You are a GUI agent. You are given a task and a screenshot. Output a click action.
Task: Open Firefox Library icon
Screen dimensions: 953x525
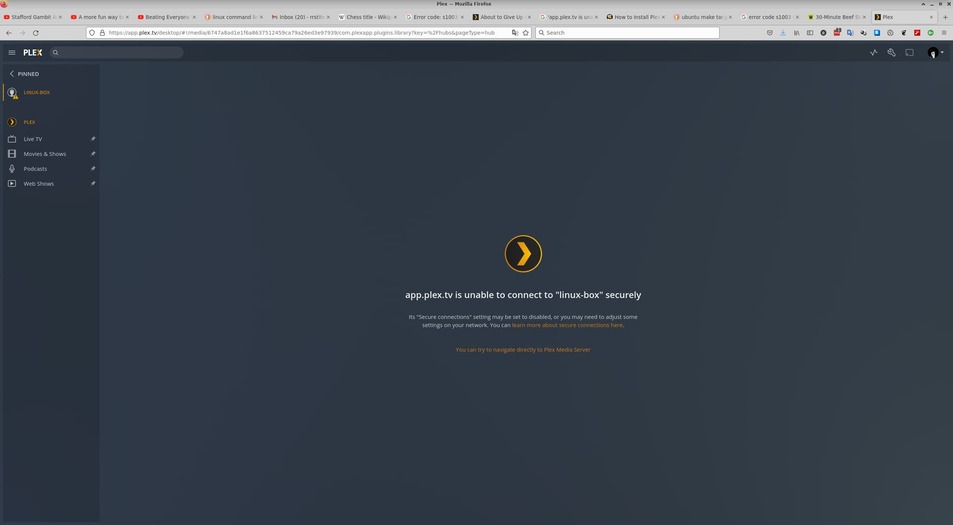point(796,33)
